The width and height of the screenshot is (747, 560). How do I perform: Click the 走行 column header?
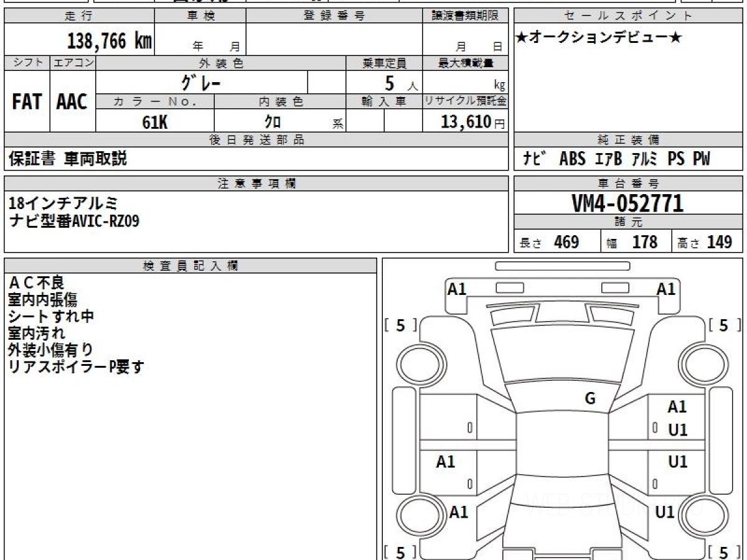pyautogui.click(x=79, y=16)
